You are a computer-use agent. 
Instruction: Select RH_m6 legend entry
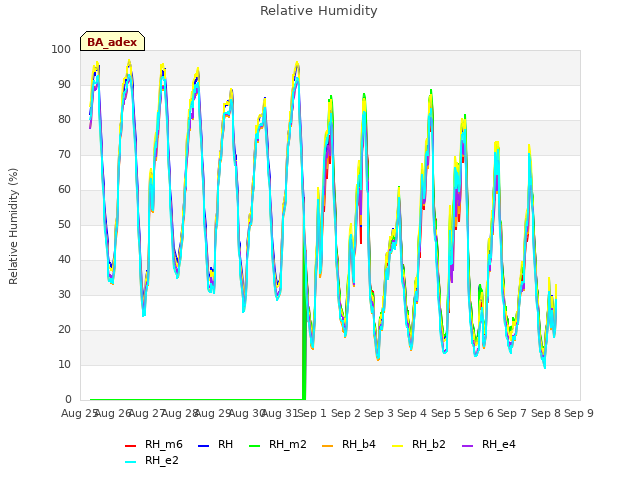coord(153,444)
